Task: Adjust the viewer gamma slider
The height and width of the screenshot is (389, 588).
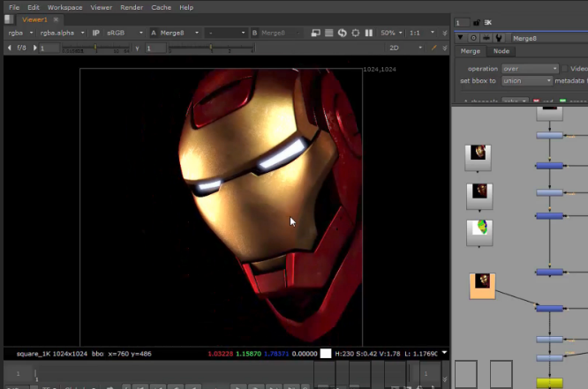Action: pos(212,48)
